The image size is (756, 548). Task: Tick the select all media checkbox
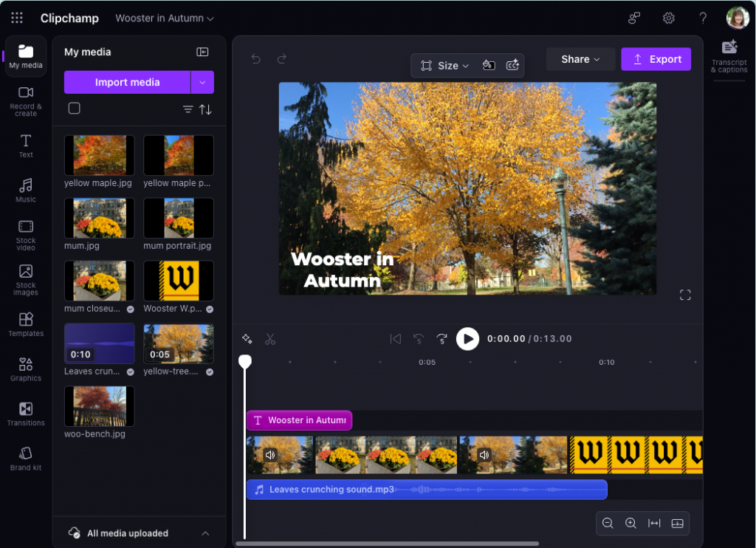pyautogui.click(x=75, y=108)
